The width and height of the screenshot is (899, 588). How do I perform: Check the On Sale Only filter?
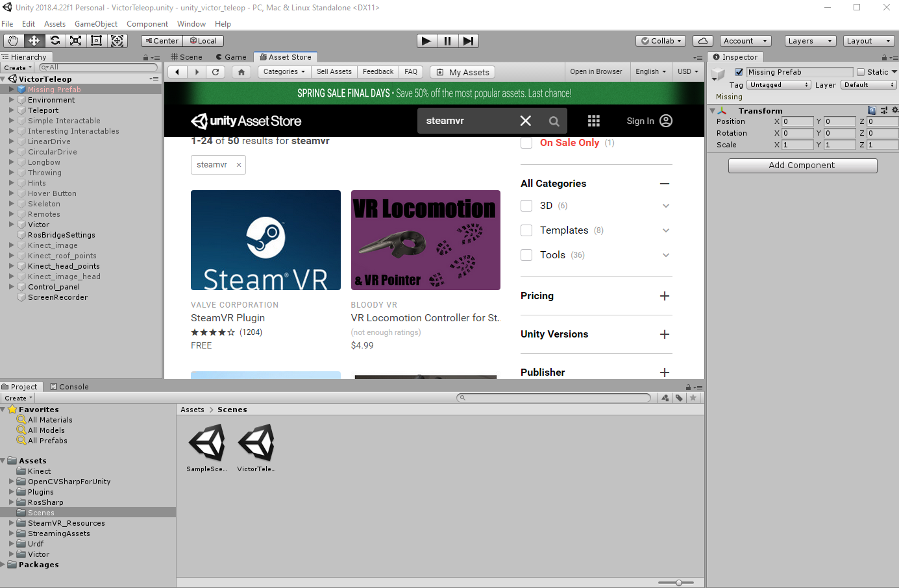(x=526, y=143)
